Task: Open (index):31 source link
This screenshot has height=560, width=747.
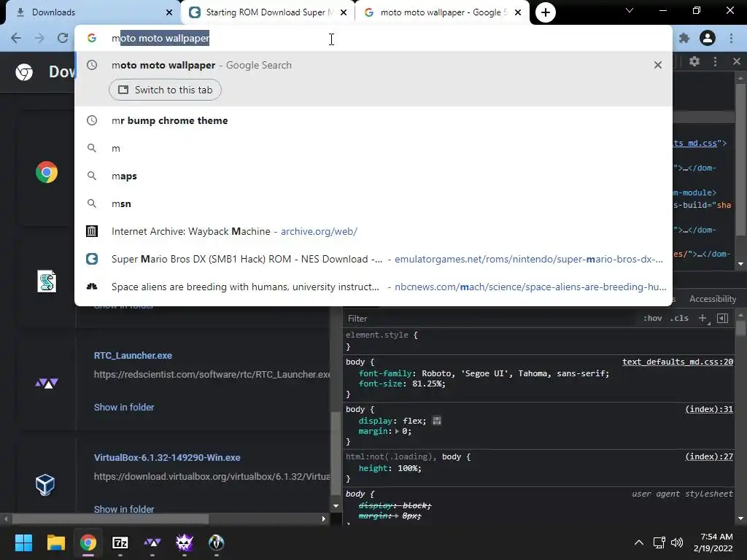Action: pyautogui.click(x=709, y=409)
